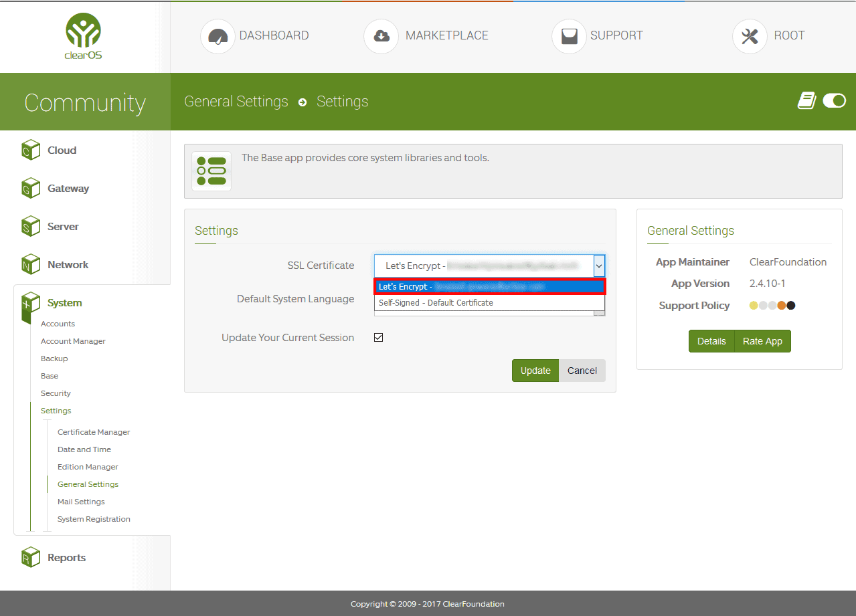Open the Support inbox icon
This screenshot has width=856, height=616.
coord(569,36)
